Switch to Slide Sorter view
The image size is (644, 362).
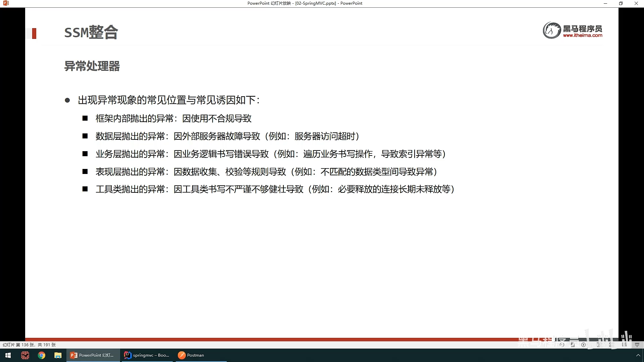point(612,345)
